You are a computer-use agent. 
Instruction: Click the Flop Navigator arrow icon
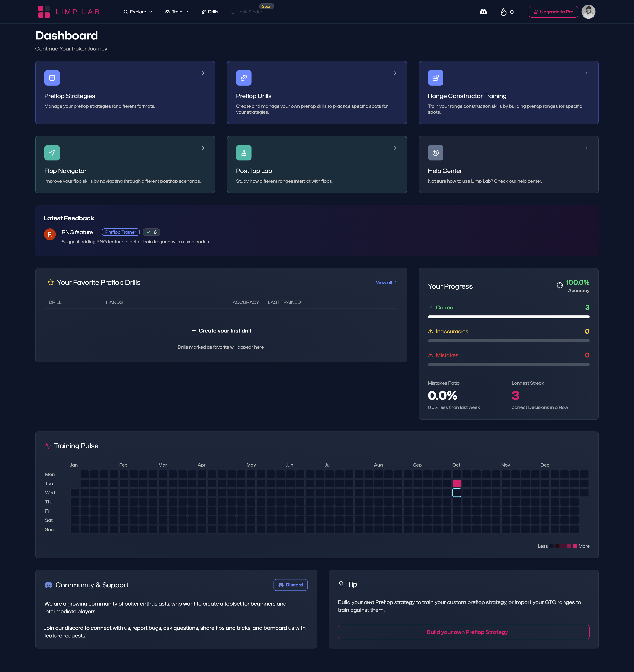(52, 153)
